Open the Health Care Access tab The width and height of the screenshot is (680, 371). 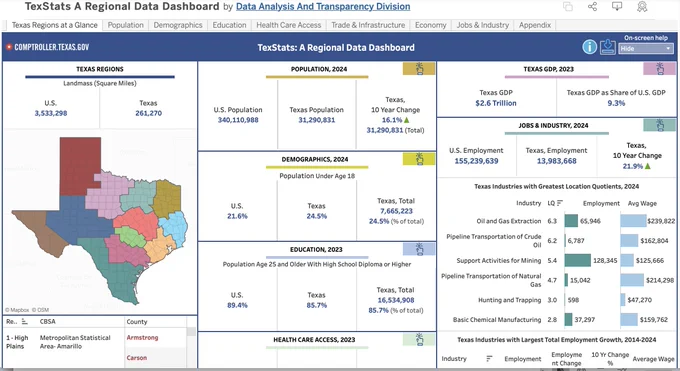point(288,25)
